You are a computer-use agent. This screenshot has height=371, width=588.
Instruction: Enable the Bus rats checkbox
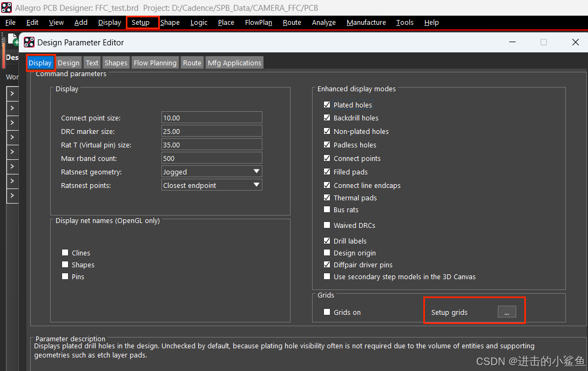[327, 210]
